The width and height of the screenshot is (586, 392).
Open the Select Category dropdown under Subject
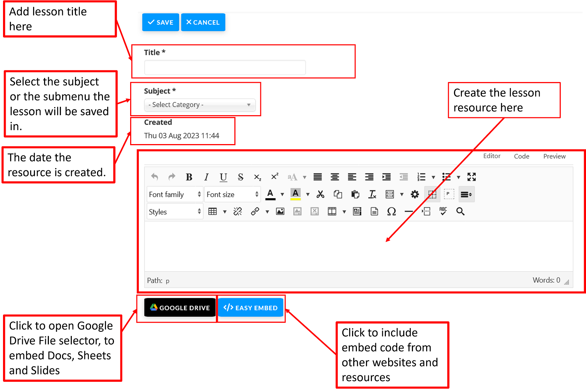tap(200, 105)
